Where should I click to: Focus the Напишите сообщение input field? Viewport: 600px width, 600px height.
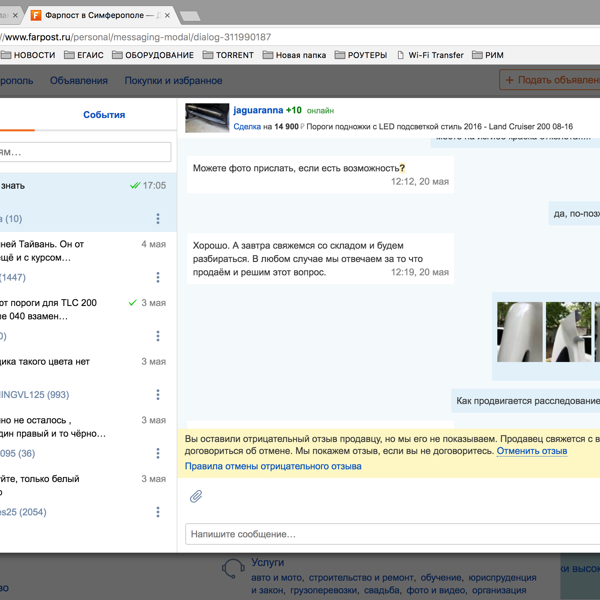[393, 534]
